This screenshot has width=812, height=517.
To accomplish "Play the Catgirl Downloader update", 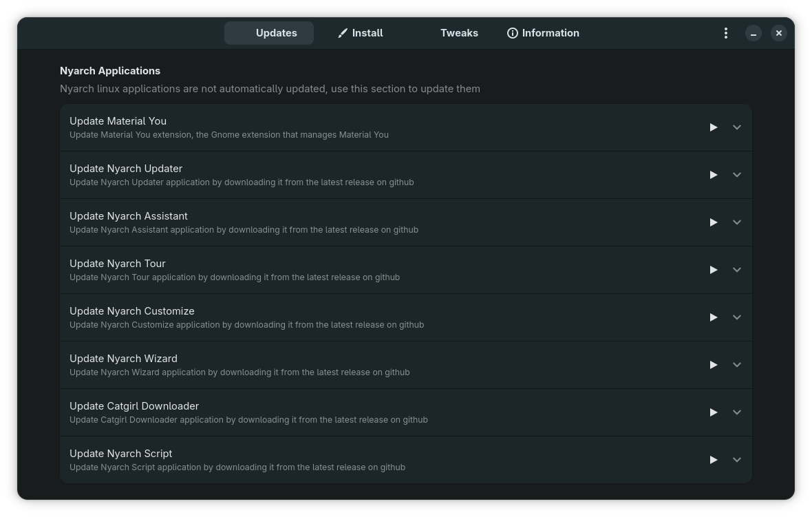I will click(x=714, y=412).
